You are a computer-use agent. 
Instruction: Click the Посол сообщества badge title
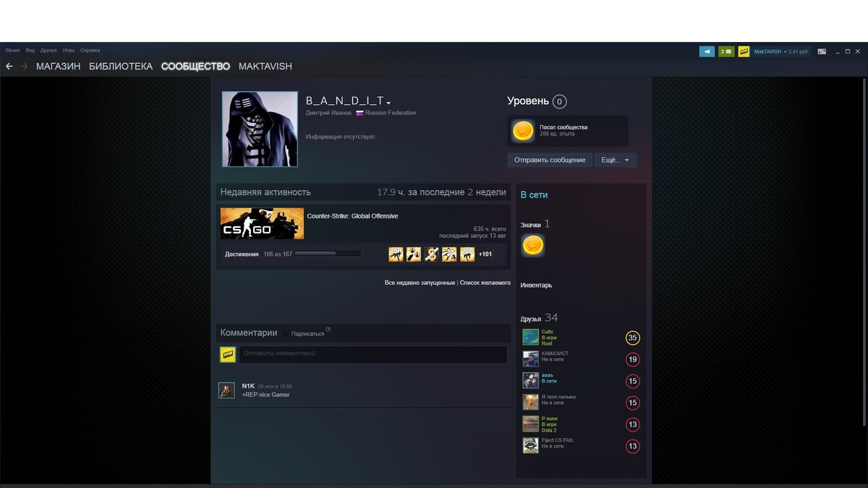(x=563, y=127)
